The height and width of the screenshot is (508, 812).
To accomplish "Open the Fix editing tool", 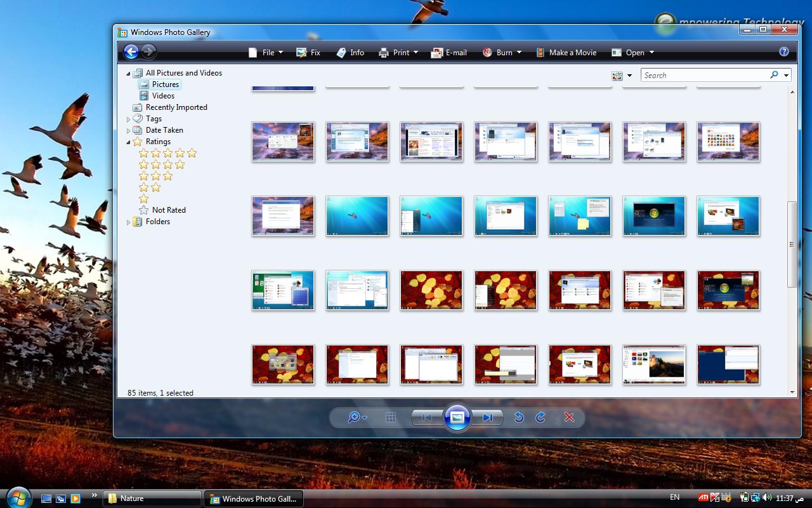I will click(308, 53).
